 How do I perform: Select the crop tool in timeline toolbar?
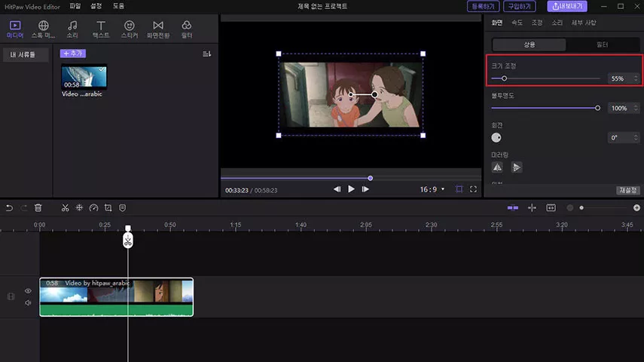(x=108, y=207)
